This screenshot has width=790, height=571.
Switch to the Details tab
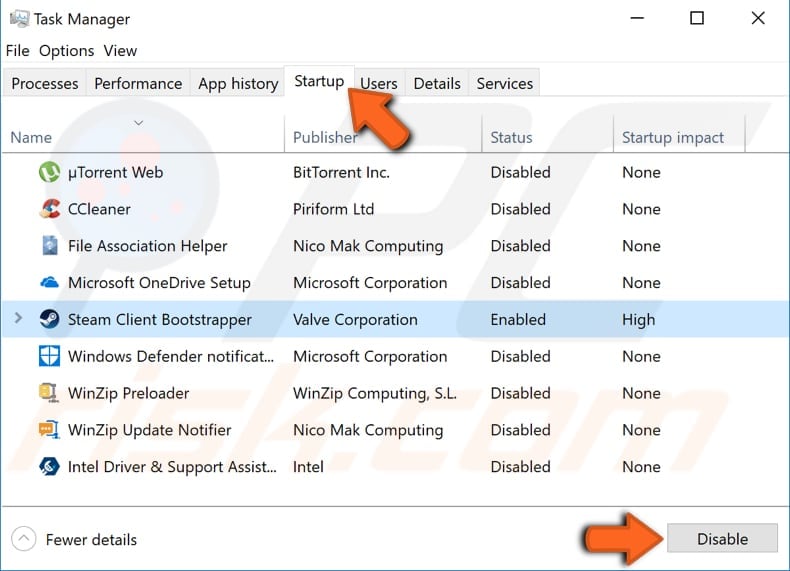point(437,83)
